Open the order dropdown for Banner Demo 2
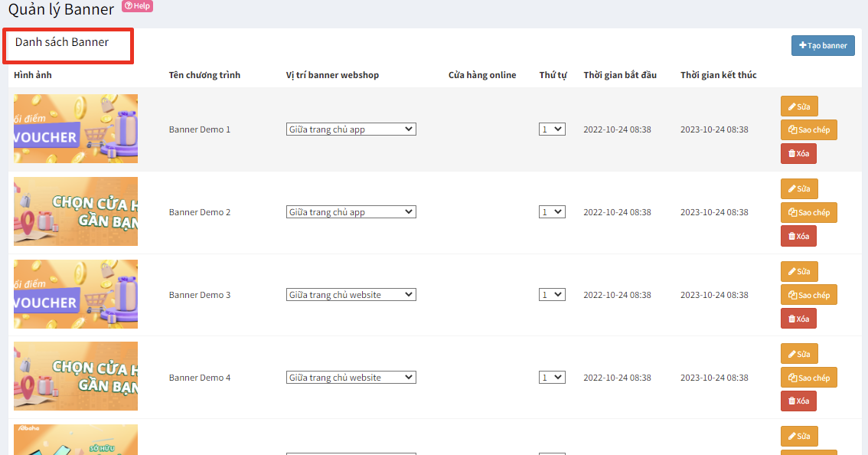 click(x=552, y=212)
